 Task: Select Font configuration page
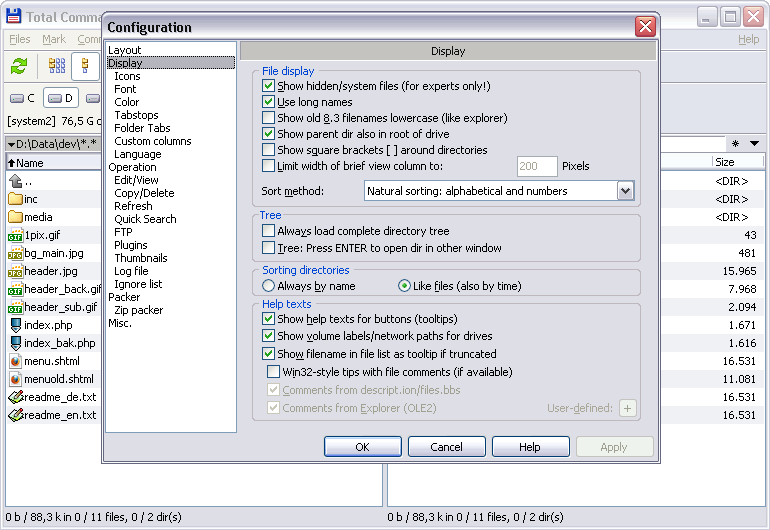[125, 89]
